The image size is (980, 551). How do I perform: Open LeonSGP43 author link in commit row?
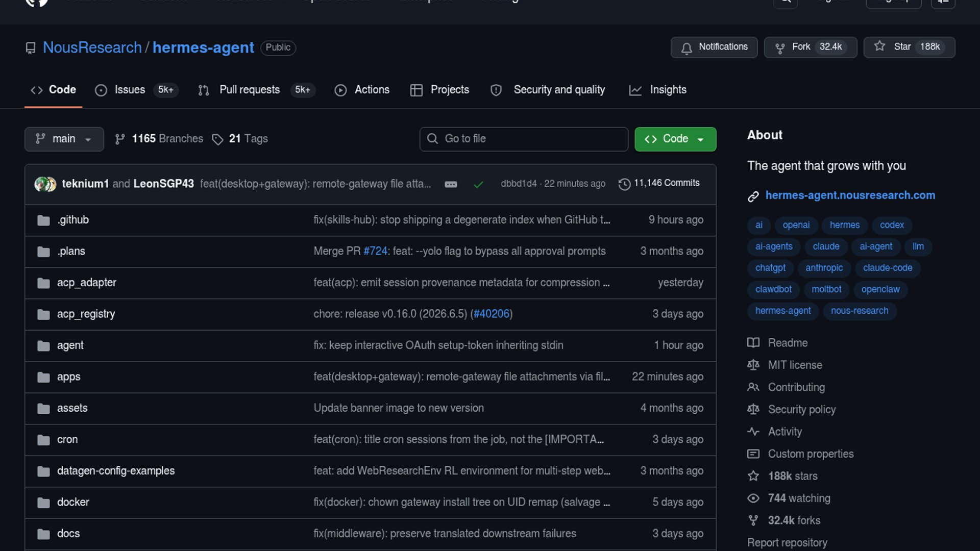(x=163, y=184)
